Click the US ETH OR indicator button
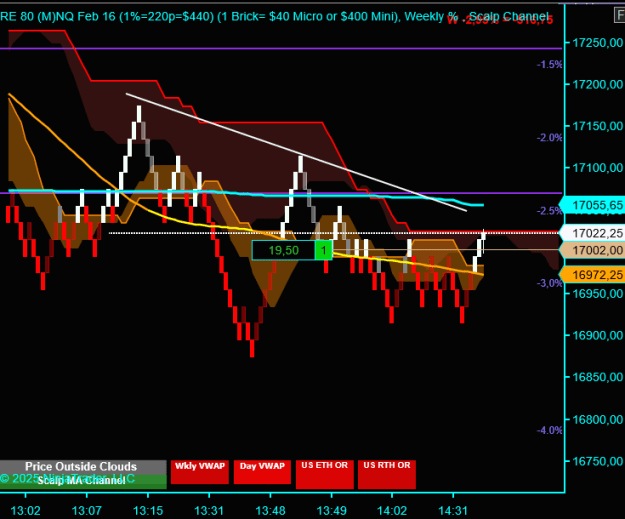The image size is (625, 519). point(324,474)
